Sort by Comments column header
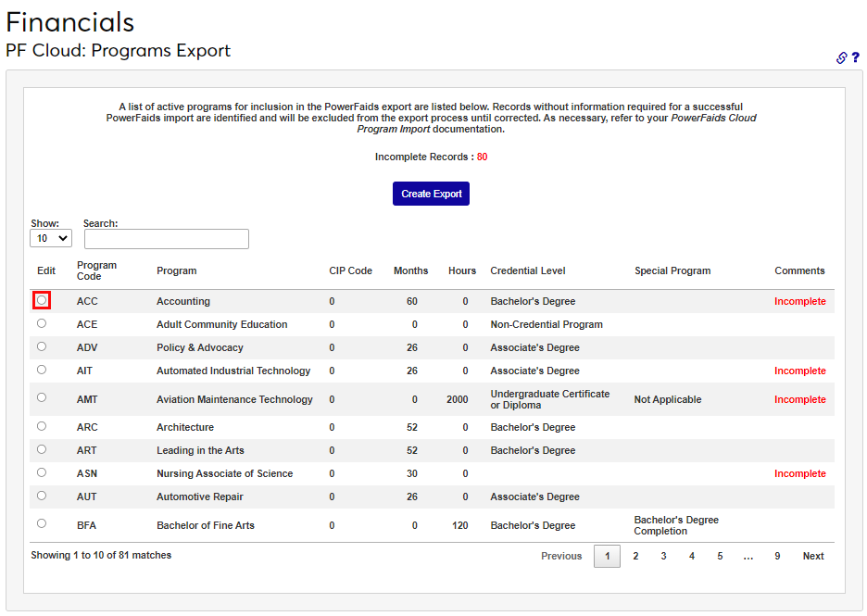The width and height of the screenshot is (867, 616). pos(799,271)
